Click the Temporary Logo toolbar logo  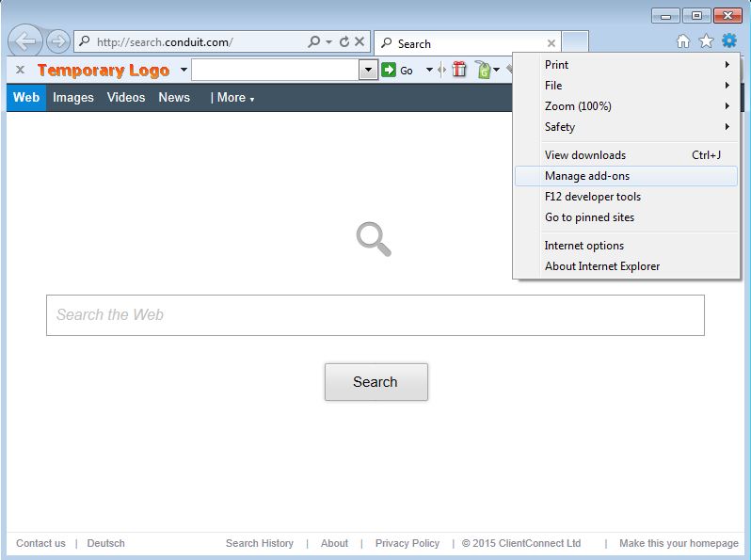(104, 71)
